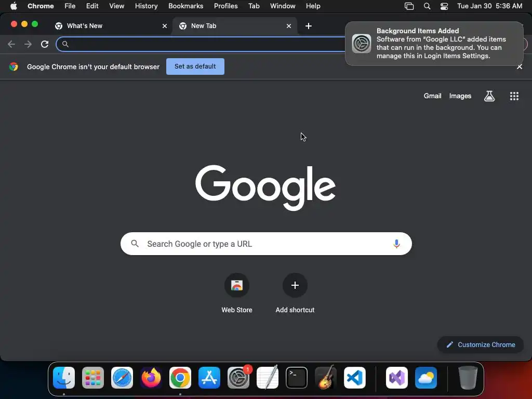Click the Stage Manager menu bar icon
This screenshot has width=532, height=399.
click(x=409, y=6)
